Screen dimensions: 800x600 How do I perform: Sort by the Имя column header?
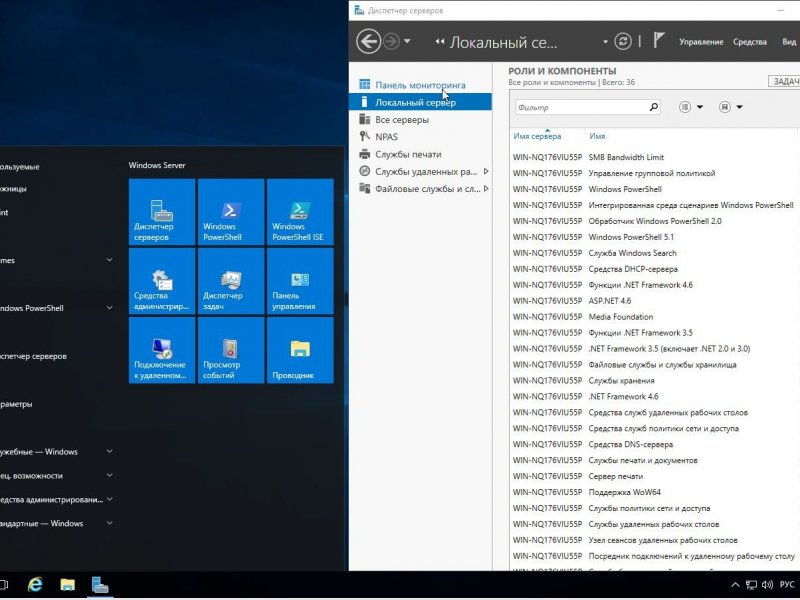[597, 136]
